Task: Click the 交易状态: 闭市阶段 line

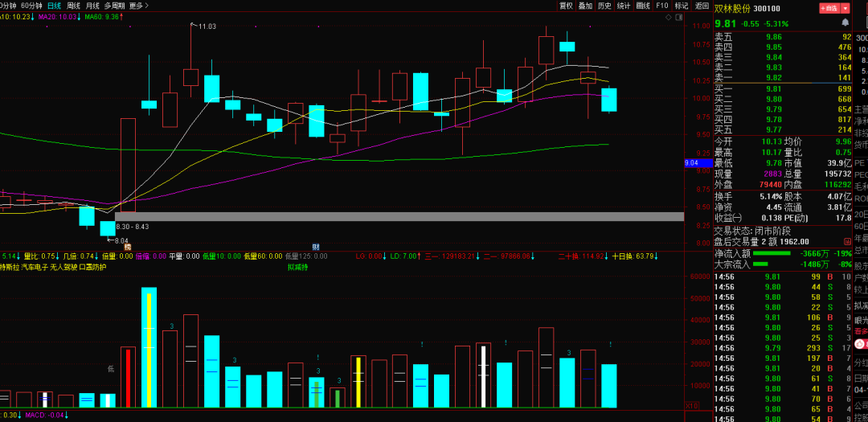Action: pyautogui.click(x=752, y=231)
